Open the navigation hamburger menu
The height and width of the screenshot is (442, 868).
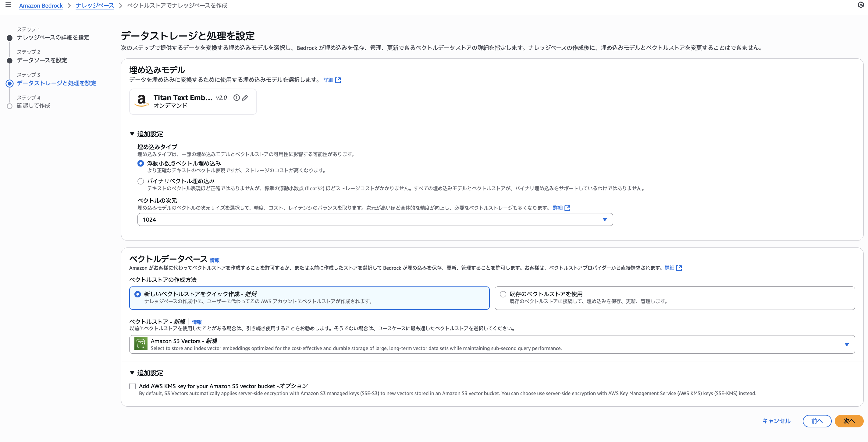8,5
